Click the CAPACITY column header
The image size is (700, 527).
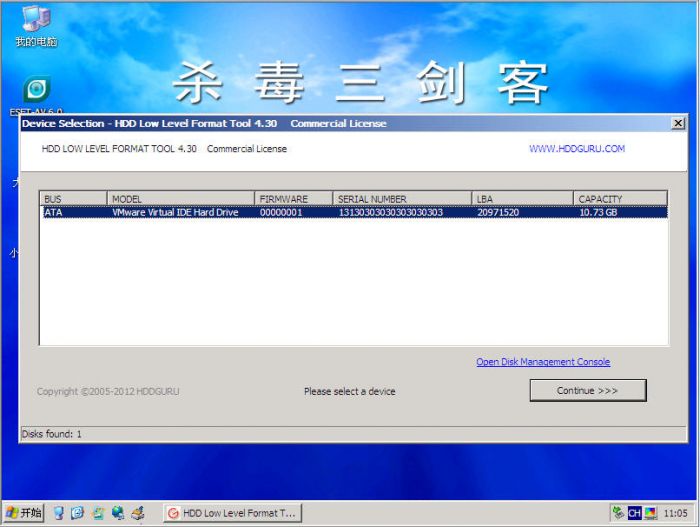point(621,199)
